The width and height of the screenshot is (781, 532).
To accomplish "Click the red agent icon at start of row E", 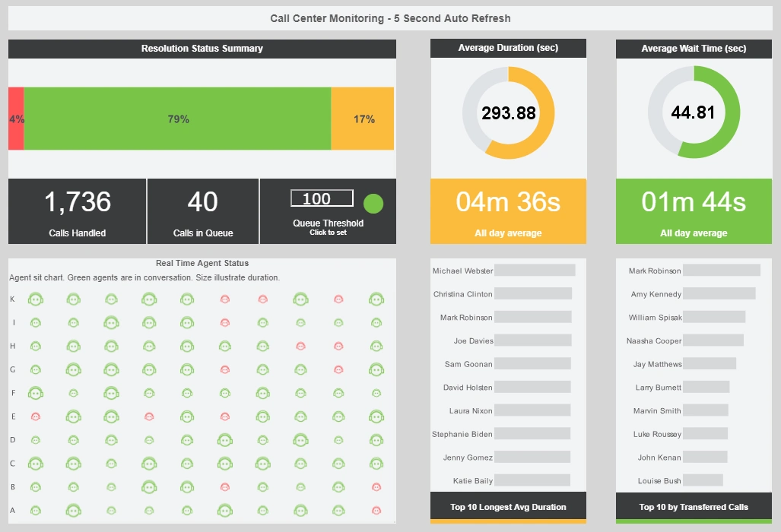I will (36, 416).
